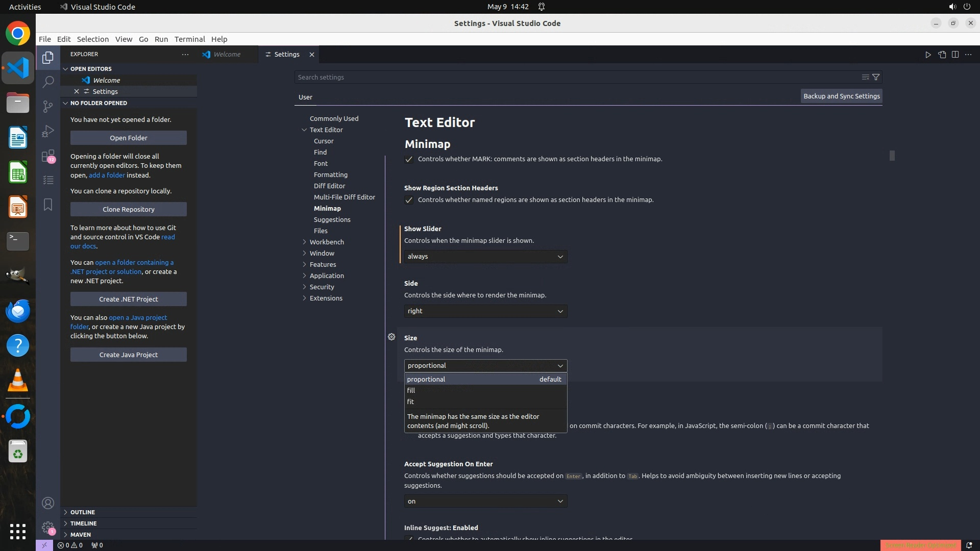Open the Source Control view
The height and width of the screenshot is (551, 980).
pos(48,106)
